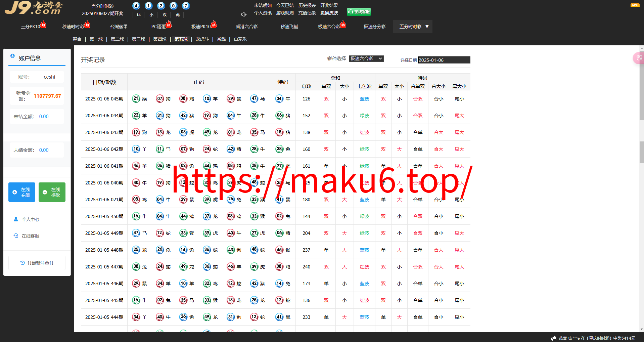The width and height of the screenshot is (644, 342).
Task: Click the translate floating icon
Action: (x=639, y=58)
